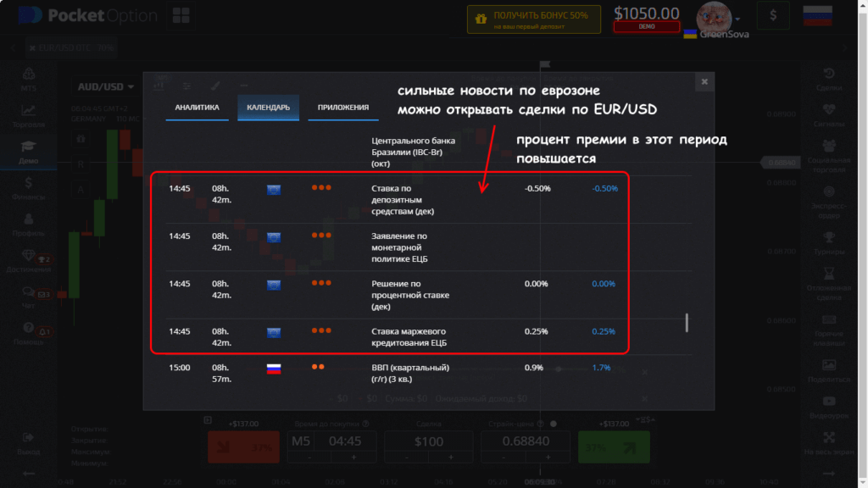868x488 pixels.
Task: Switch to the Аналитика tab
Action: (x=197, y=108)
